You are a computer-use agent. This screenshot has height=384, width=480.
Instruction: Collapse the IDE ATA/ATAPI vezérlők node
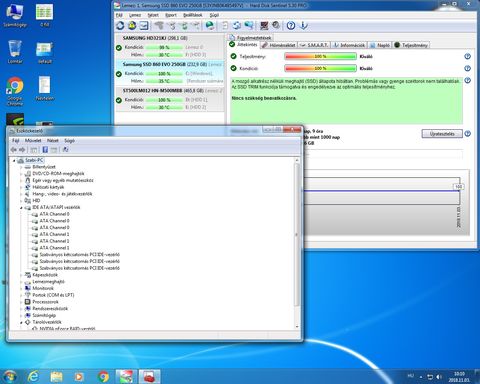(21, 208)
